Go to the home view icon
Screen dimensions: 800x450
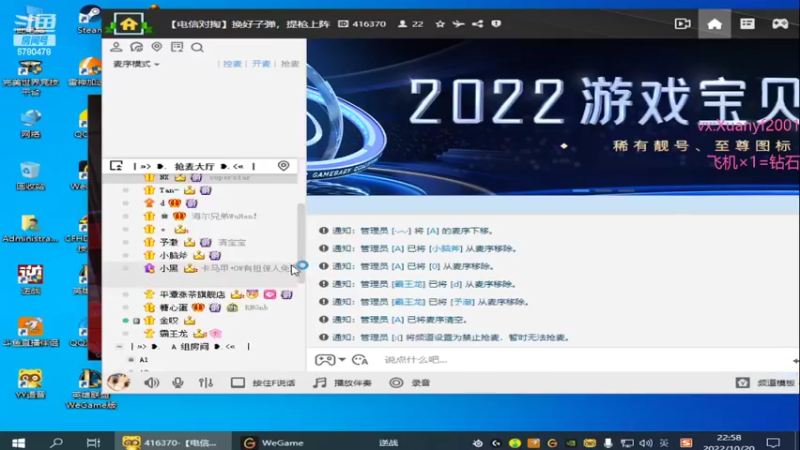coord(714,23)
